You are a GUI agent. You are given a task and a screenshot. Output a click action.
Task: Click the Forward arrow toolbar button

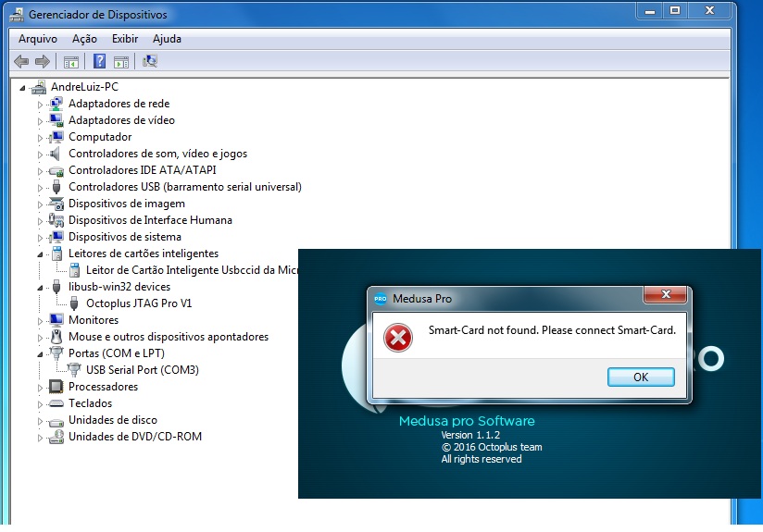43,61
